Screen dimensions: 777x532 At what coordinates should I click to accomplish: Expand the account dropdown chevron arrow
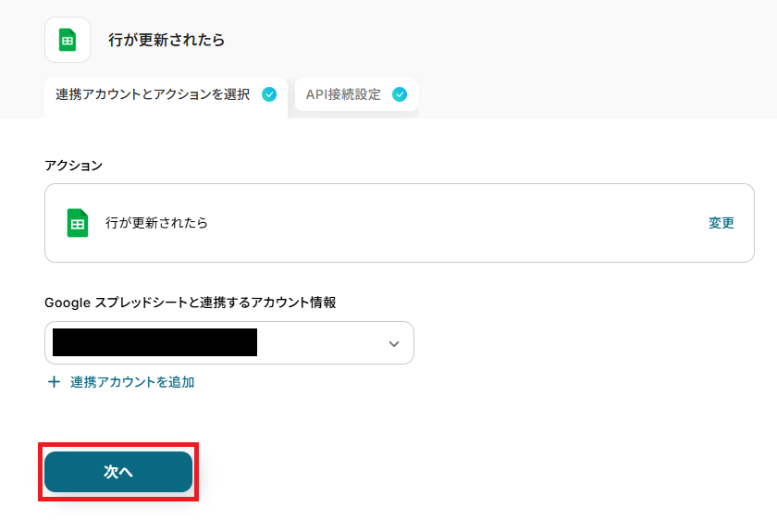[x=394, y=343]
